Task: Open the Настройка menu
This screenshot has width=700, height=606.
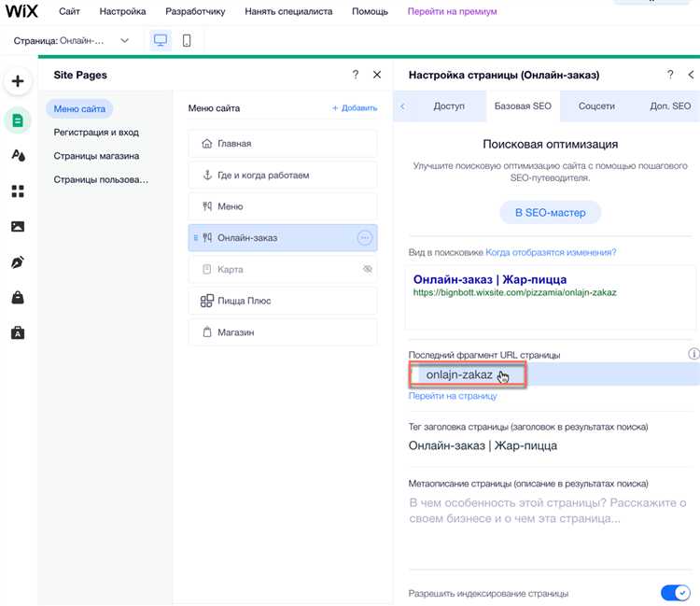Action: point(121,12)
